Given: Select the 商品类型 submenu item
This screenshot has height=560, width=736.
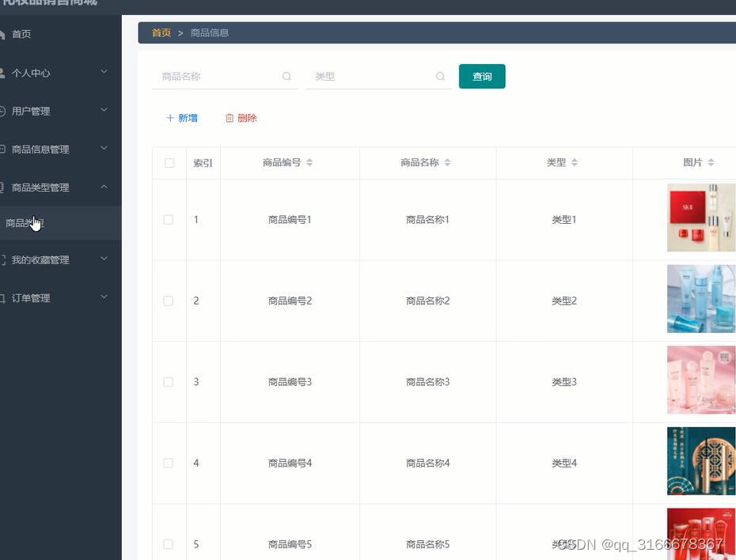Looking at the screenshot, I should click(61, 223).
